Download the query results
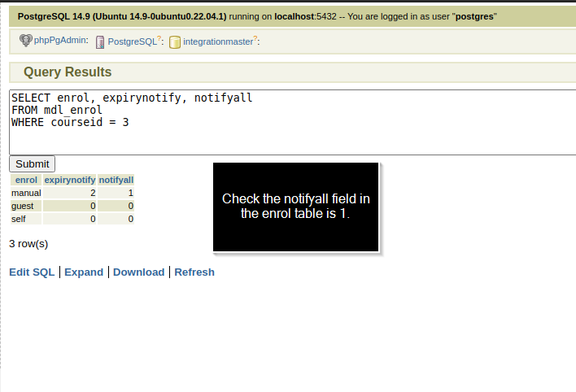 coord(139,272)
